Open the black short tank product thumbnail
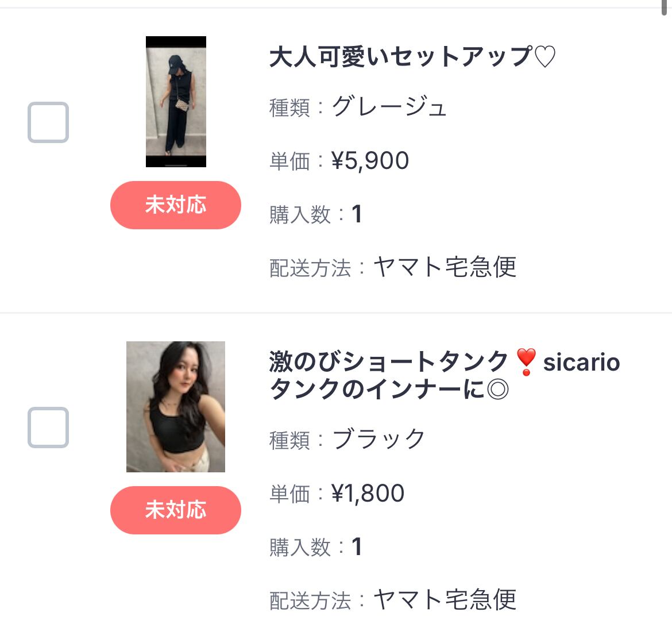Viewport: 672px width, 643px height. pos(176,407)
